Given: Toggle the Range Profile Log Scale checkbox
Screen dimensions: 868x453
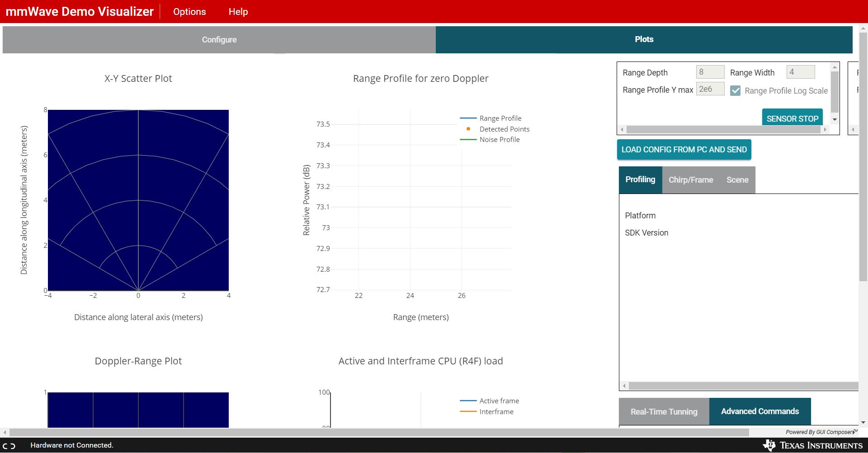Looking at the screenshot, I should 736,90.
